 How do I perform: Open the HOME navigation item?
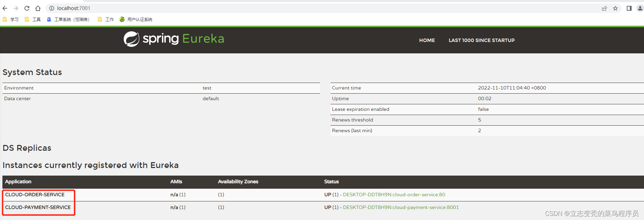(x=427, y=40)
